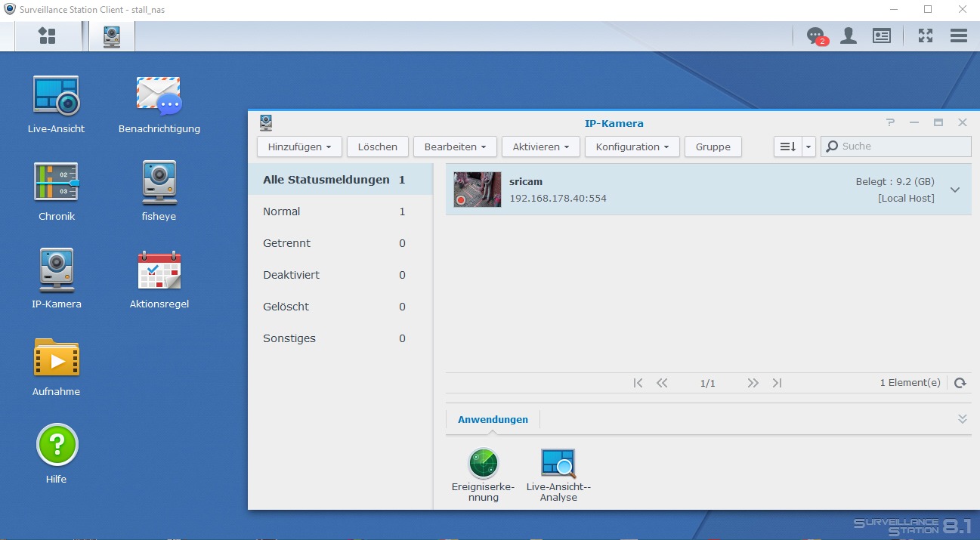Image resolution: width=980 pixels, height=540 pixels.
Task: Click the IP address 192.168.178.40:554
Action: (558, 198)
